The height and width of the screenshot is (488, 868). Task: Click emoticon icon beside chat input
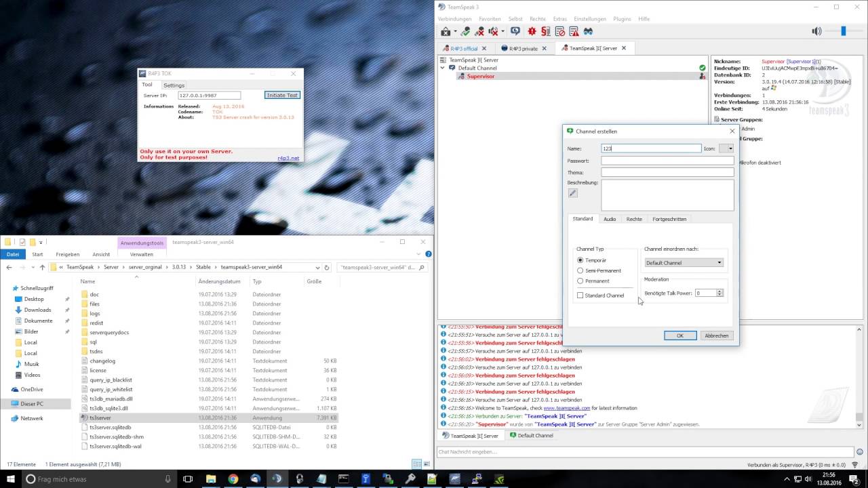click(x=860, y=451)
